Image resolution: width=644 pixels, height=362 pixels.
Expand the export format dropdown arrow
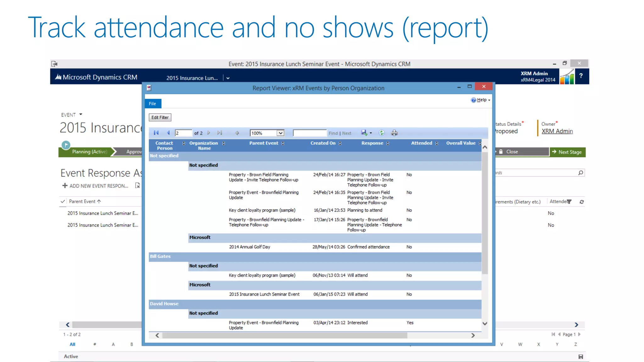coord(371,133)
